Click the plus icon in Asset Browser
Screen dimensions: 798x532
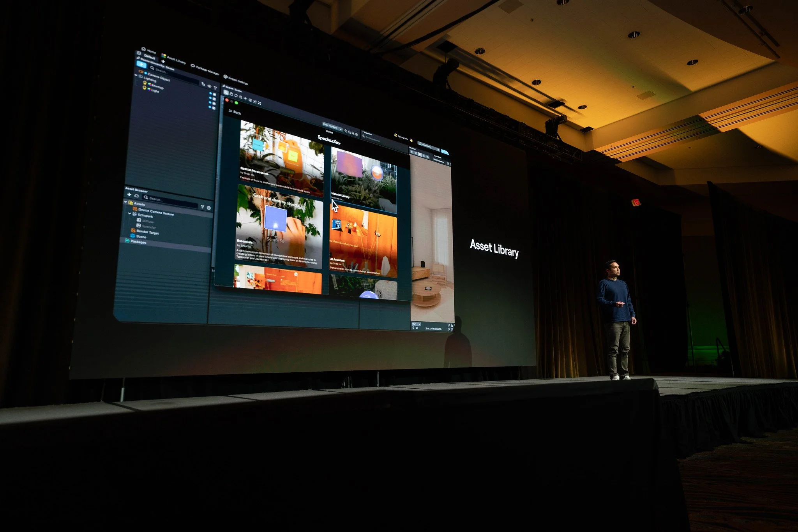129,194
